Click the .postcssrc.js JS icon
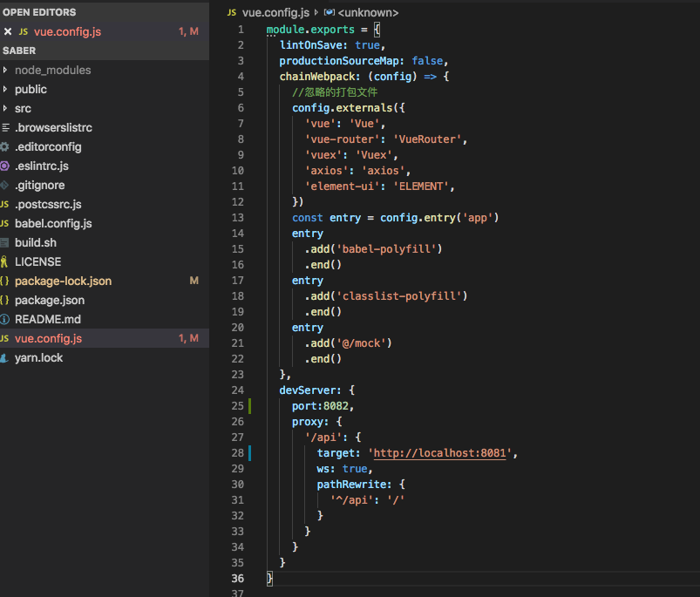 pos(4,204)
